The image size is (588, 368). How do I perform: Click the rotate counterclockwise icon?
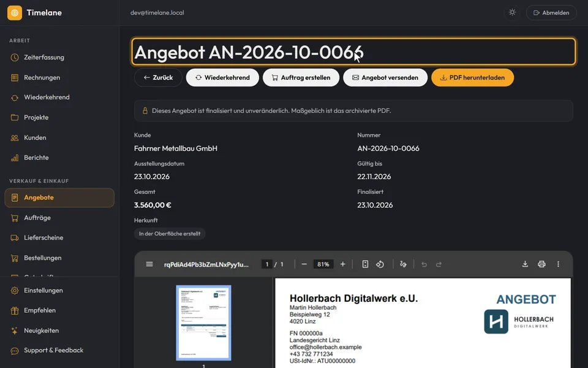coord(380,264)
